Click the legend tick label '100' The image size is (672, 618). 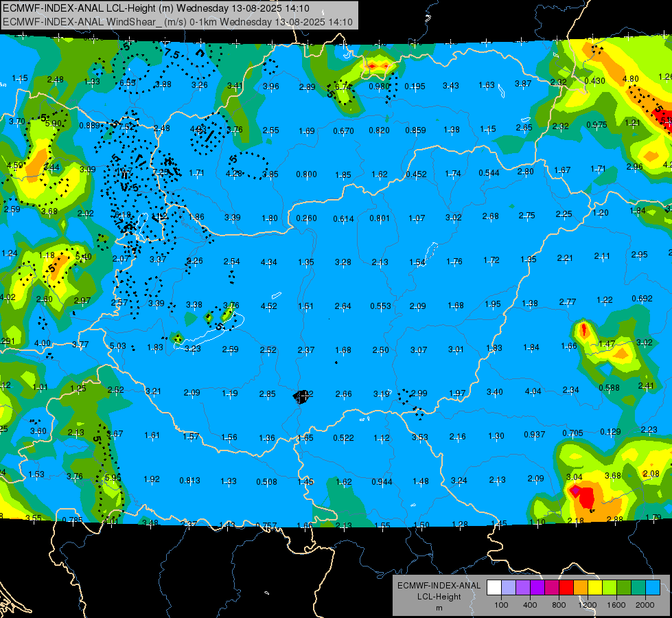(501, 605)
